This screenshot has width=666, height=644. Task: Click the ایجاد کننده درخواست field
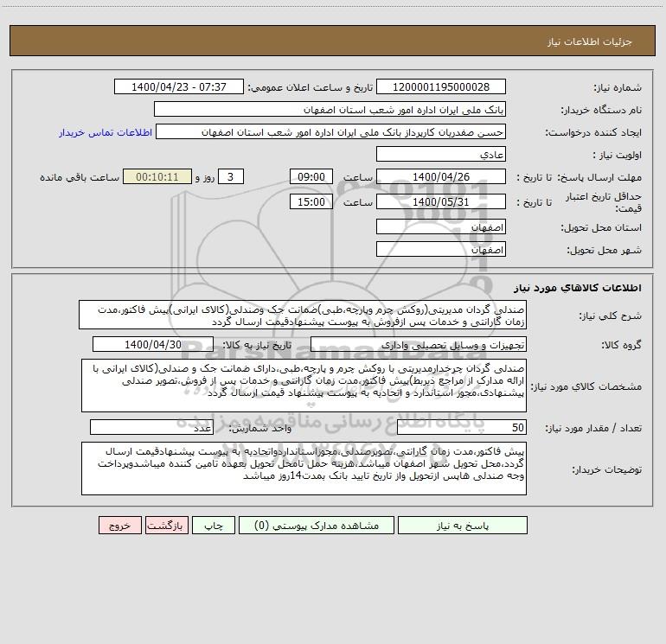tap(331, 131)
